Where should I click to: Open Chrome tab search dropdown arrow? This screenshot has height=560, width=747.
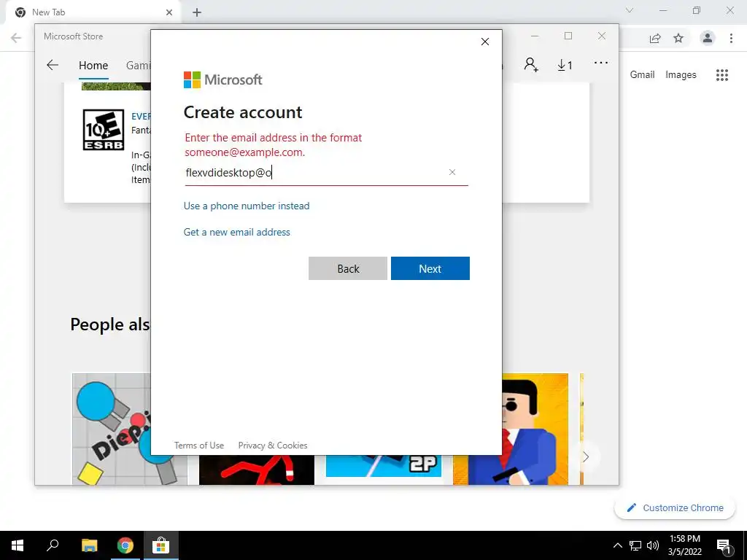tap(630, 10)
